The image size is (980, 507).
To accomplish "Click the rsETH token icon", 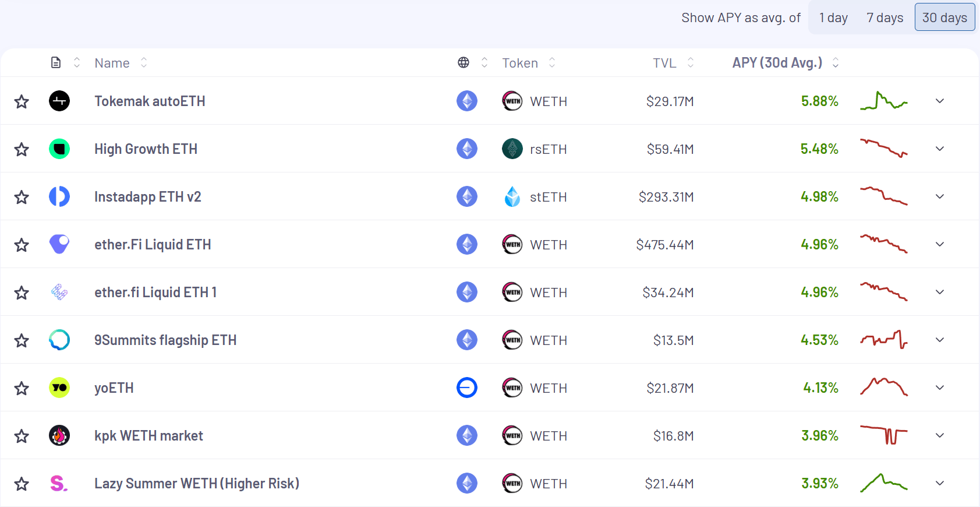I will 512,149.
